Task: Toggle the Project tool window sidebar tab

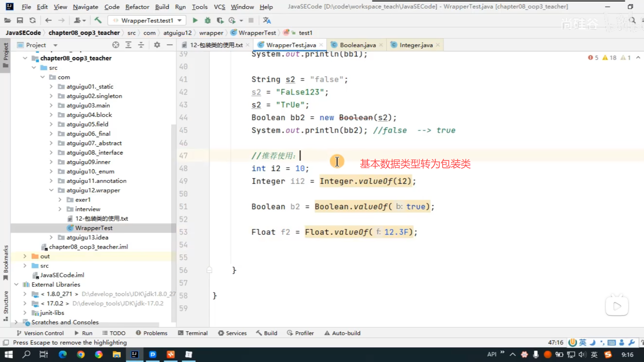Action: [x=6, y=55]
